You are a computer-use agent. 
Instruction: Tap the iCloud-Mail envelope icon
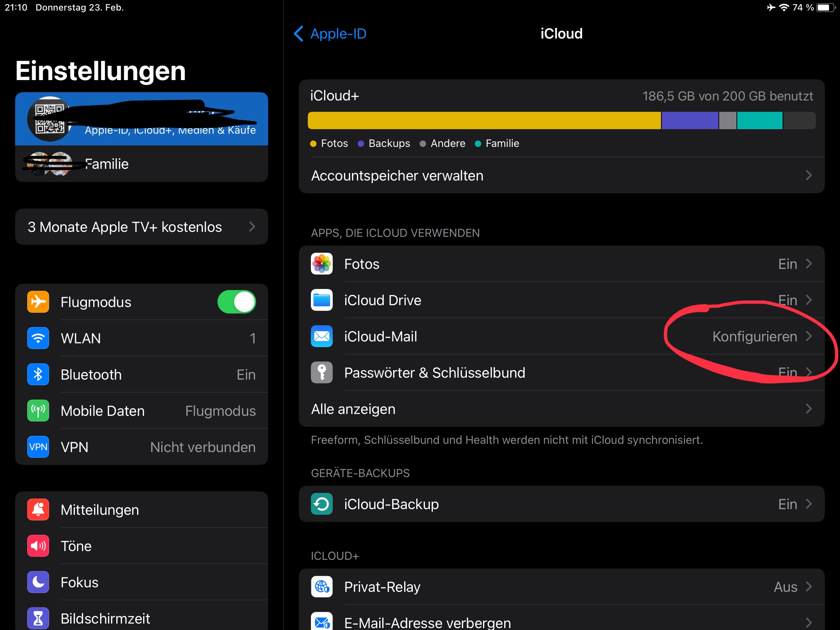click(322, 337)
